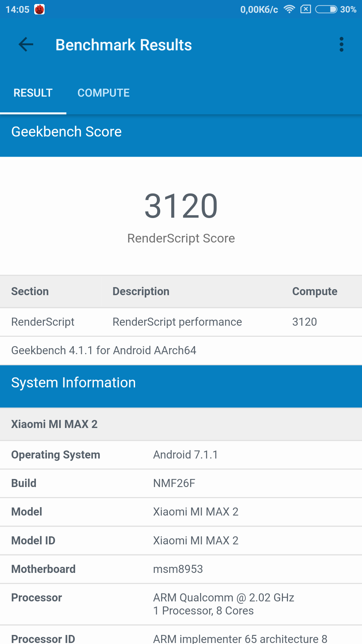Tap the back arrow icon

click(26, 45)
